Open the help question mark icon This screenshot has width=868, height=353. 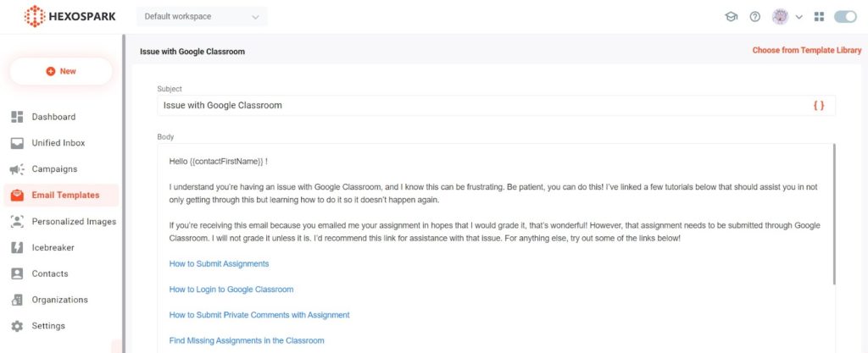coord(754,17)
